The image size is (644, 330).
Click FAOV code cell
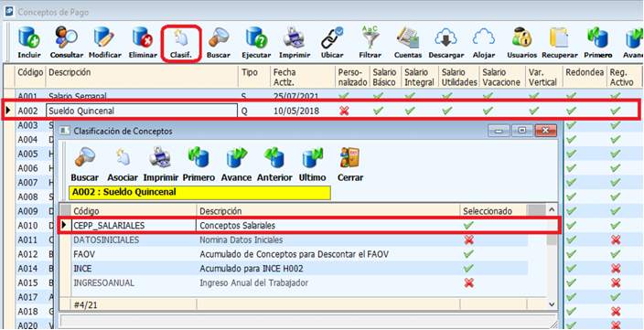[x=134, y=254]
